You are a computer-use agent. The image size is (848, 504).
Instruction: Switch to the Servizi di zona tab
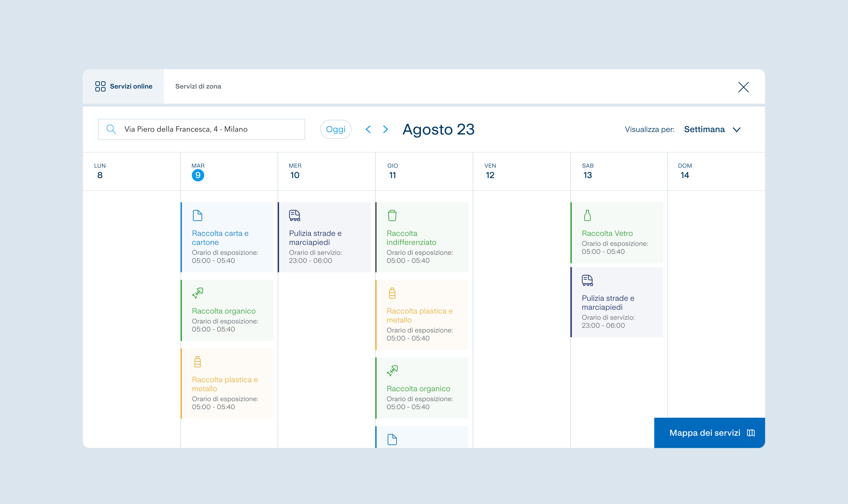[198, 86]
